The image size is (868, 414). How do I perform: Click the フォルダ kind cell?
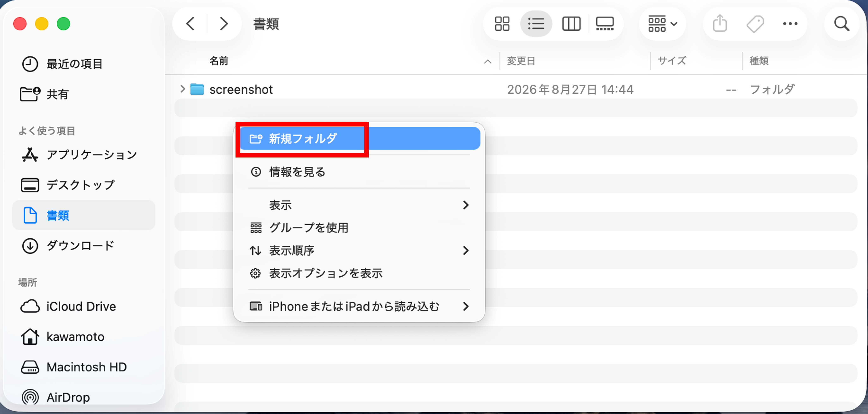tap(772, 90)
